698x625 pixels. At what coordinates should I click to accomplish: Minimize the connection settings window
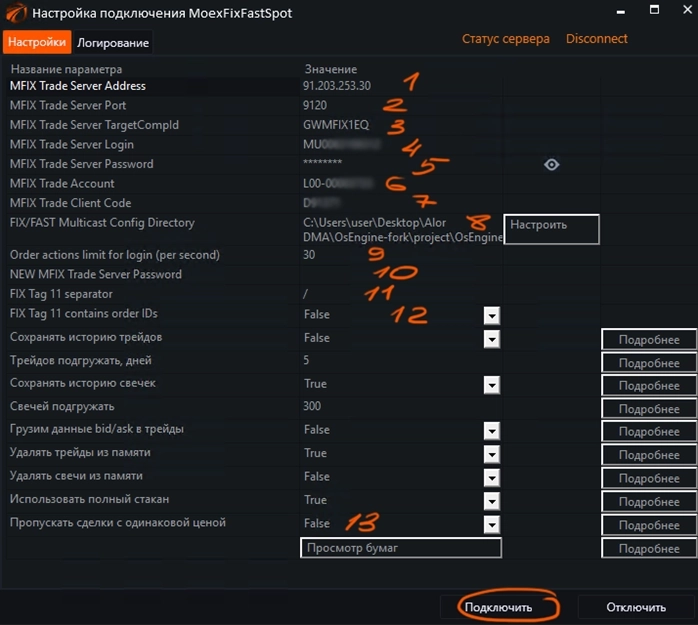[621, 11]
